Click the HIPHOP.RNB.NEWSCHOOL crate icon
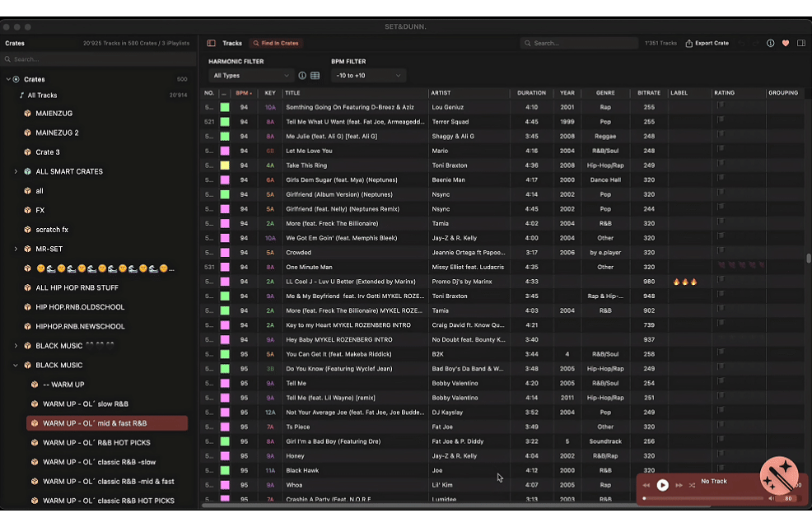 (27, 327)
